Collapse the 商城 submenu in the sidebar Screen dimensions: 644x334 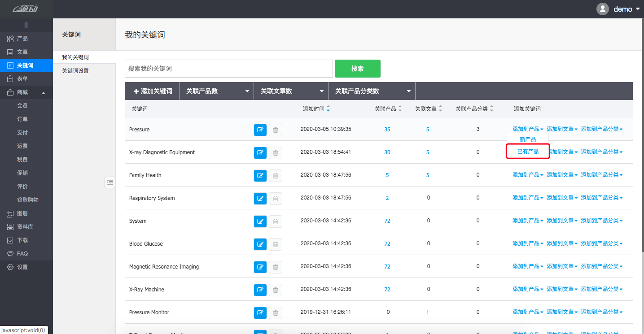[26, 92]
